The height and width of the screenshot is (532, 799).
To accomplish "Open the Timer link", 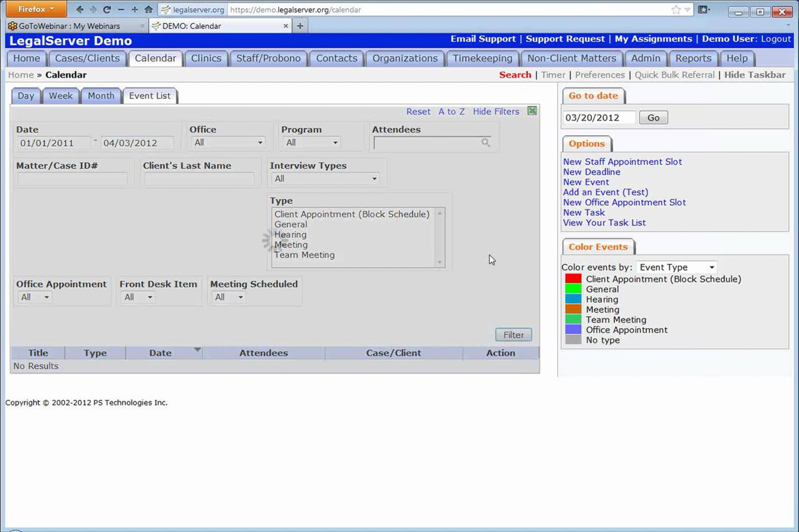I will [553, 75].
